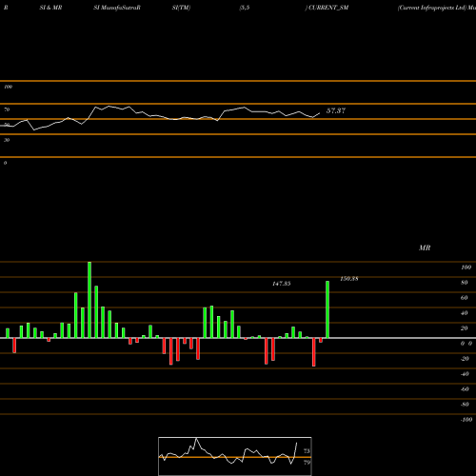Viewport: 476px width, 476px height.
Task: Click the MR axis label 80
Action: coord(465,283)
